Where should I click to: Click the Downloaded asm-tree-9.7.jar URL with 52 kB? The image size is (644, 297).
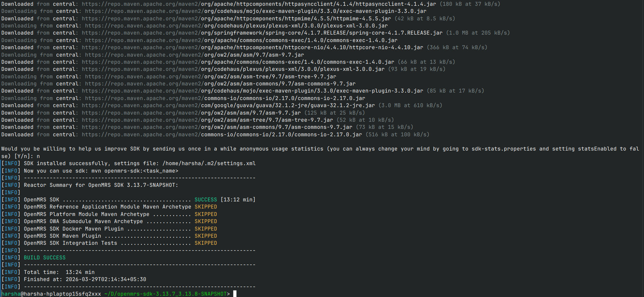(207, 120)
